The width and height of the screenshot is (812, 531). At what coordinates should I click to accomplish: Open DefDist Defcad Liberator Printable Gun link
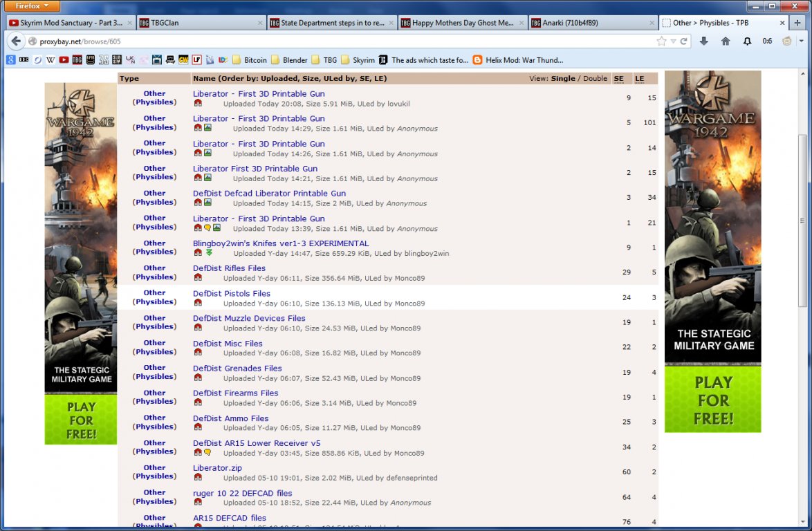(269, 193)
